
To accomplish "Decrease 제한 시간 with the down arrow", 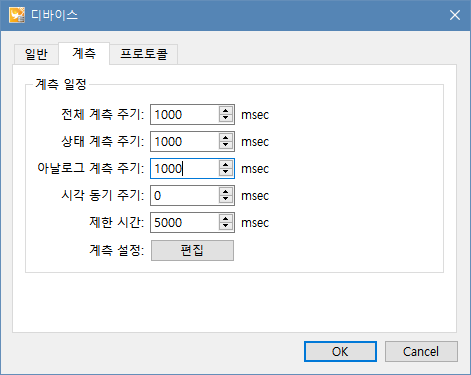I will pos(226,226).
